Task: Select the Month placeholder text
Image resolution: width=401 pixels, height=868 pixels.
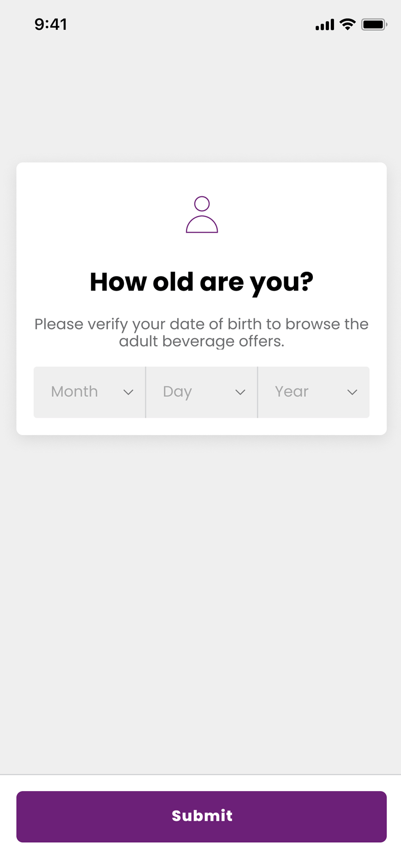Action: click(75, 391)
